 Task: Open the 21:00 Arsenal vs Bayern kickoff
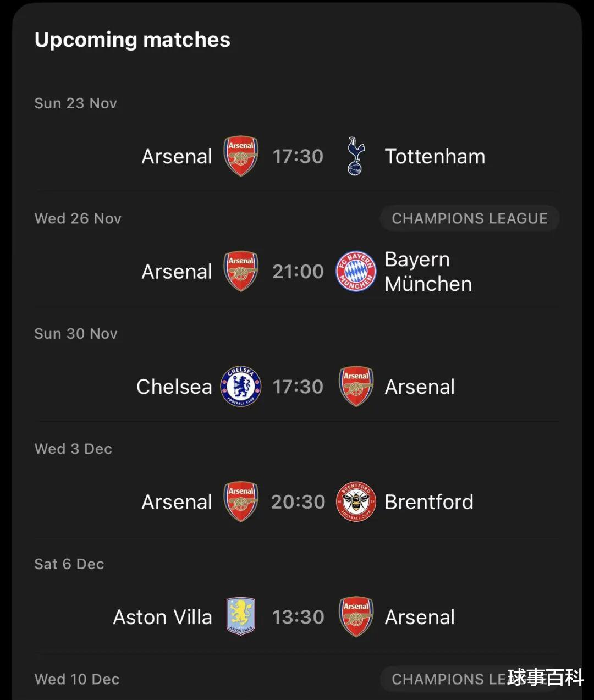click(298, 272)
